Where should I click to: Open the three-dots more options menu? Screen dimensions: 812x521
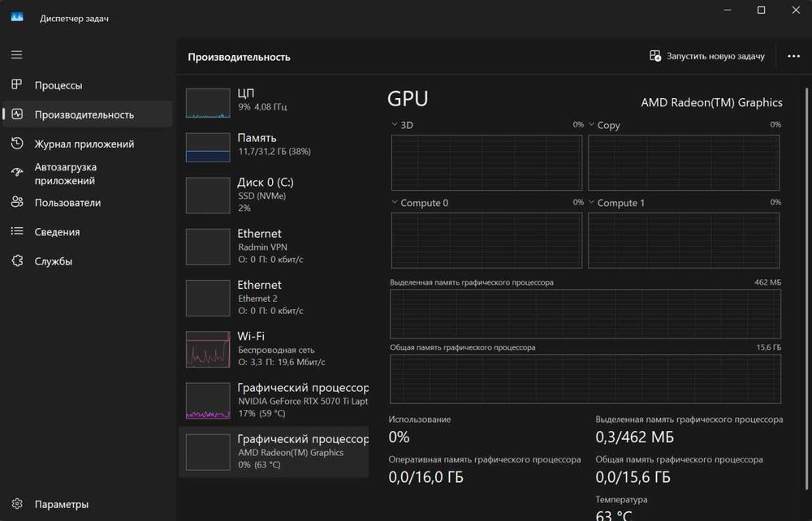(x=793, y=56)
